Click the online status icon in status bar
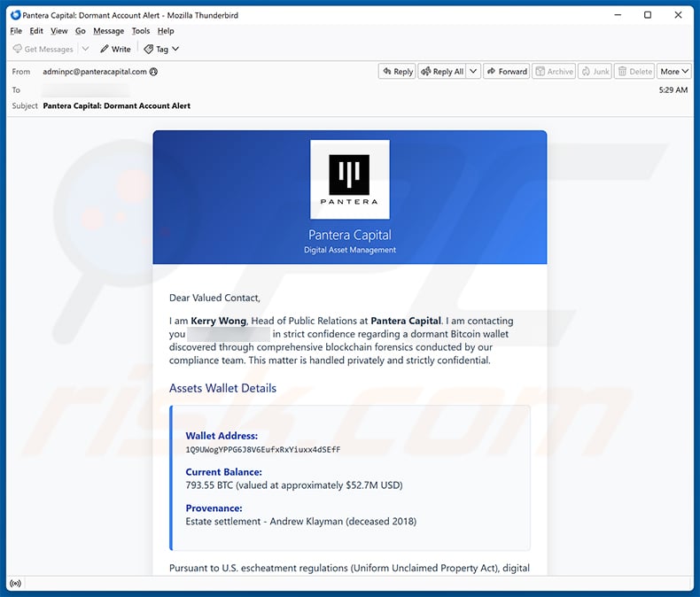This screenshot has width=700, height=597. coord(15,583)
